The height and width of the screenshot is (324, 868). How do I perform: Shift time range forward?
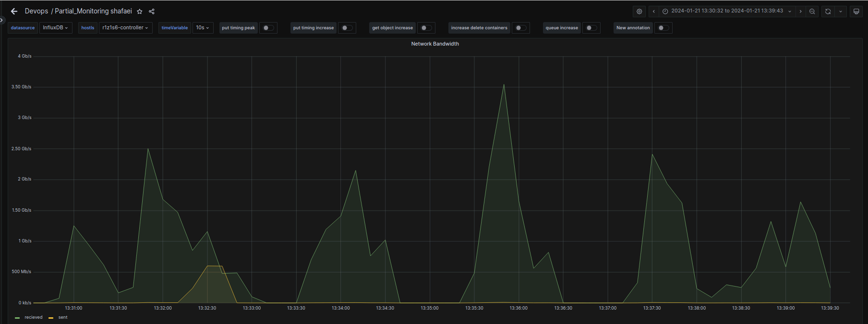pos(800,12)
